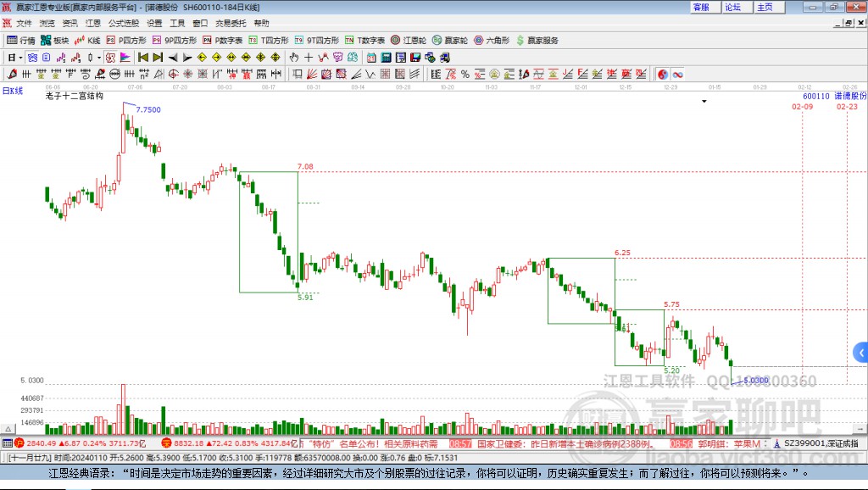Screen dimensions: 868x490
Task: Click the 日K线 label
Action: (x=13, y=91)
